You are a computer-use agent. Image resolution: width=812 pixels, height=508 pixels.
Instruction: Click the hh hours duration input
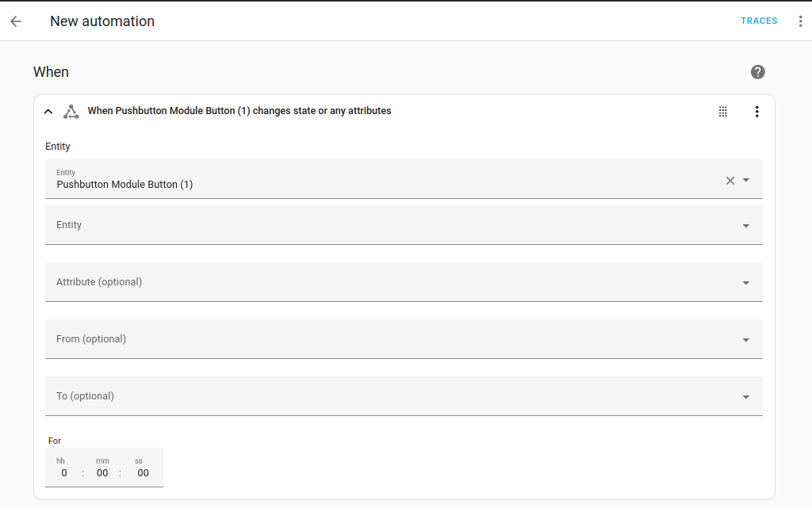point(63,472)
